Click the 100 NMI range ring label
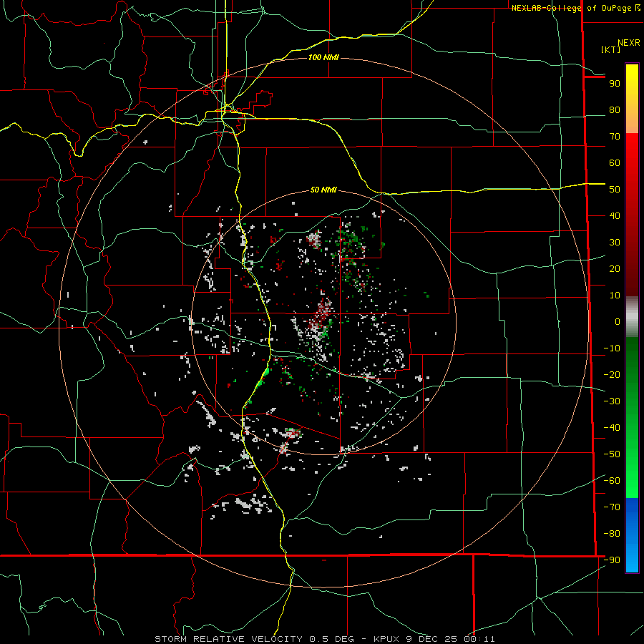The image size is (644, 644). 323,57
